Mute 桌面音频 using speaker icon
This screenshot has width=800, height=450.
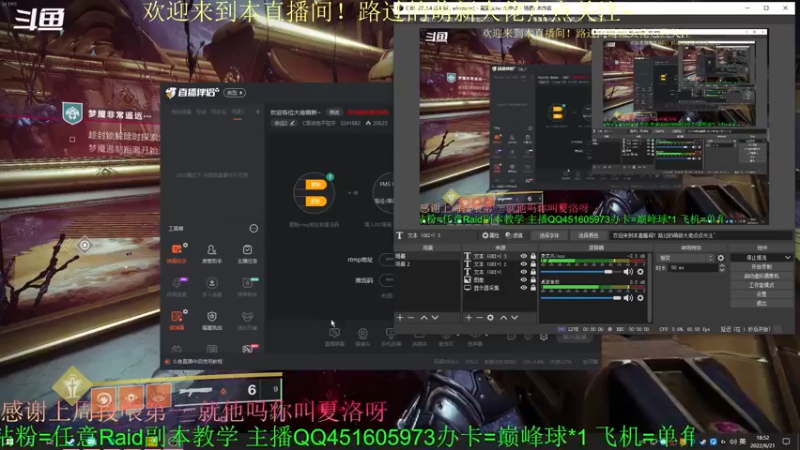pos(628,298)
